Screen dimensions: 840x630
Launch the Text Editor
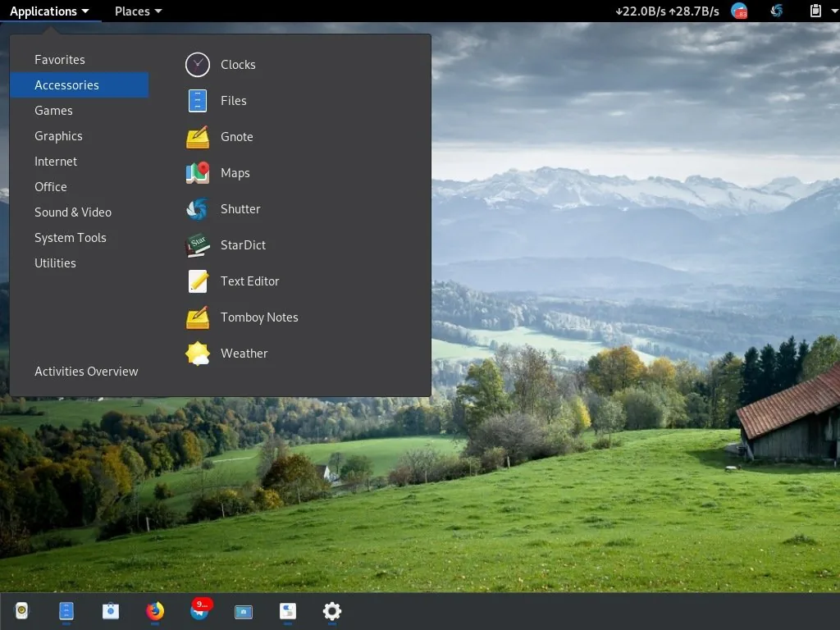pos(249,281)
